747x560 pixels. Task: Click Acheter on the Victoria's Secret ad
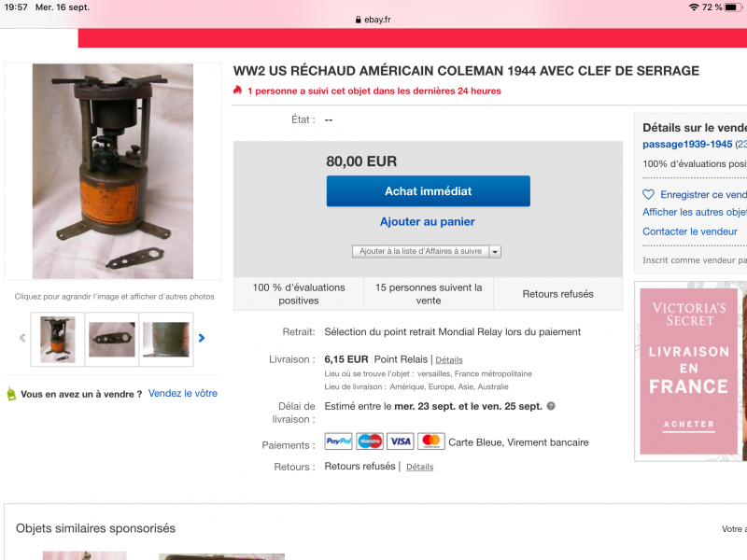(689, 425)
